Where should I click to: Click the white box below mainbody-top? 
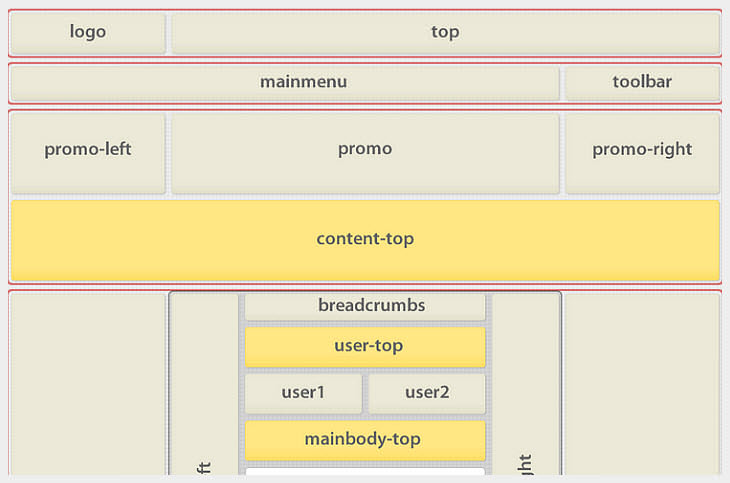point(365,474)
